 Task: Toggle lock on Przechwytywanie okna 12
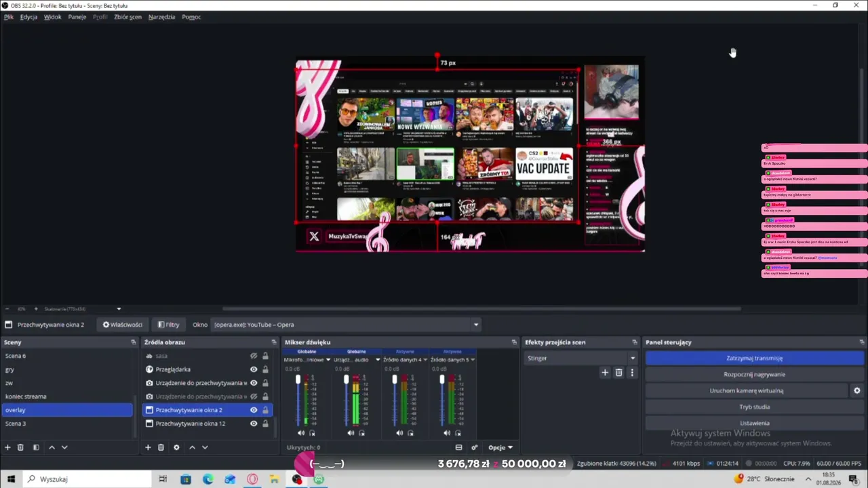point(265,424)
